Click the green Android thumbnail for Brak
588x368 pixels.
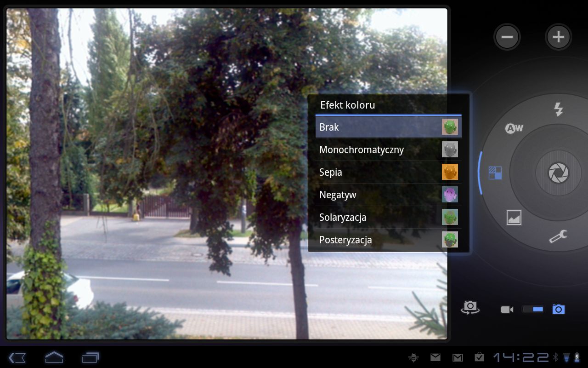450,126
